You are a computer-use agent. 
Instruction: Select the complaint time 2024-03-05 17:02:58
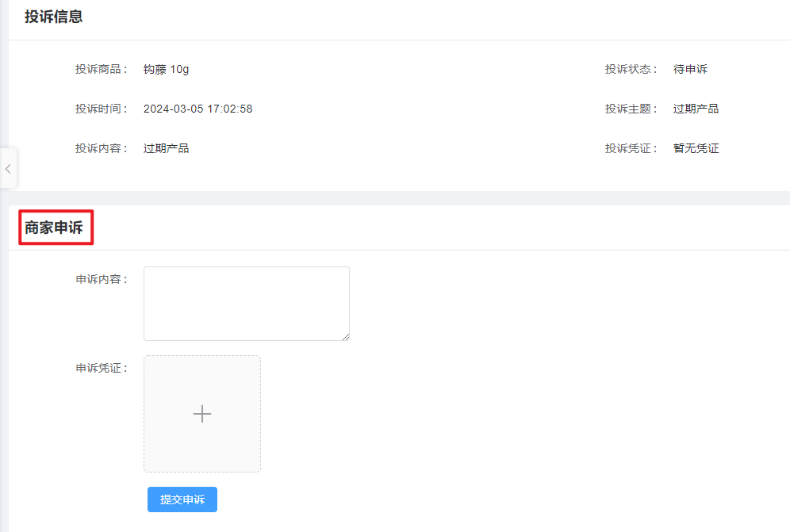coord(198,109)
